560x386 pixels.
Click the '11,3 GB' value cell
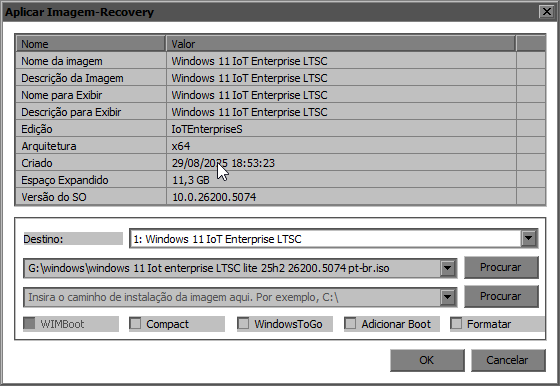pyautogui.click(x=341, y=180)
